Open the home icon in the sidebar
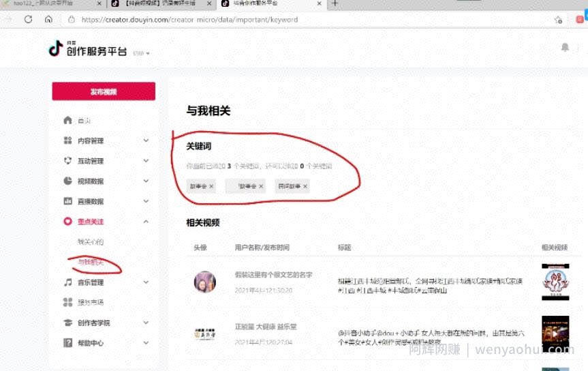This screenshot has height=371, width=588. pos(67,120)
